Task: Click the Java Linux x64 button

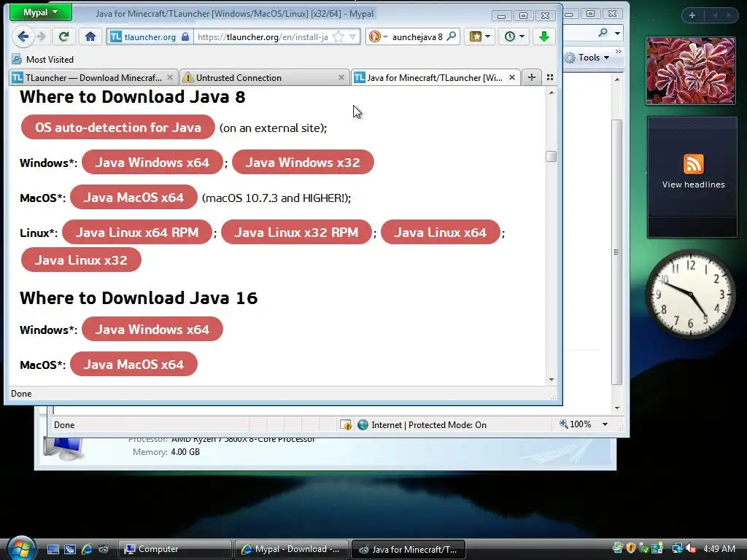Action: (x=440, y=233)
